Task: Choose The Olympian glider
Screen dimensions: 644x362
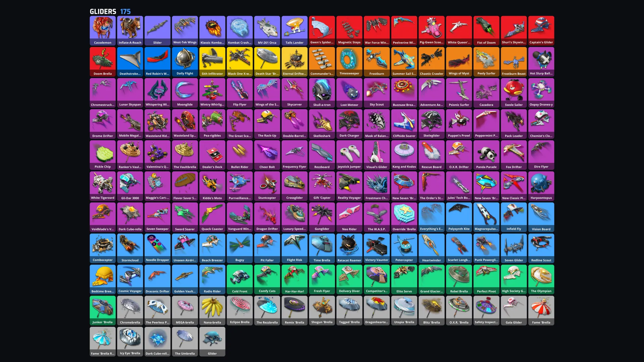Action: (x=541, y=280)
